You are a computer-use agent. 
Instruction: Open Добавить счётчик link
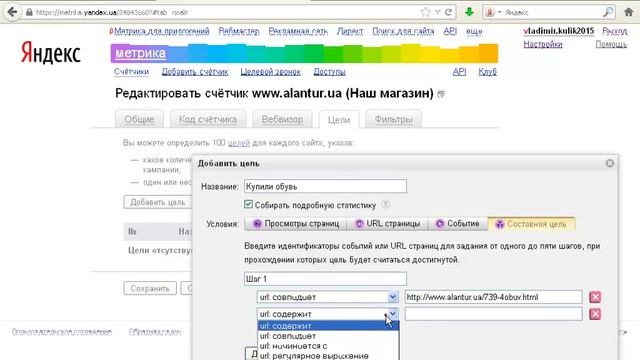pos(195,72)
